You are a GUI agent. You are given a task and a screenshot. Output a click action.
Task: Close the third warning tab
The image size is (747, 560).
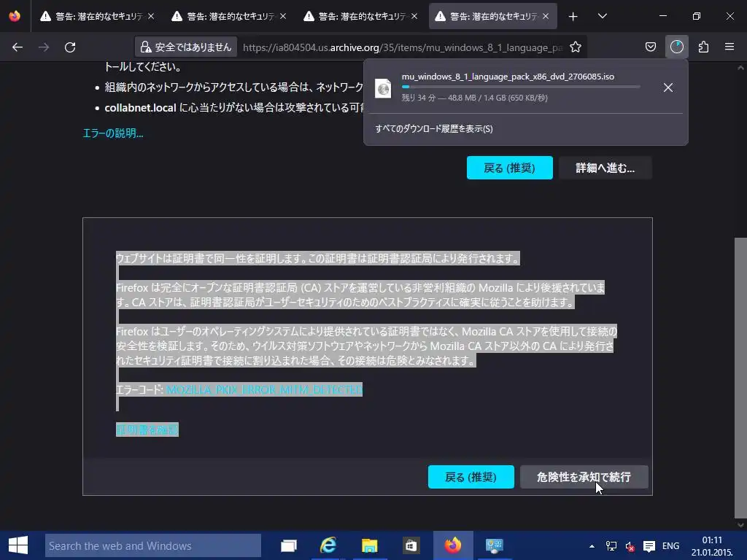tap(414, 16)
